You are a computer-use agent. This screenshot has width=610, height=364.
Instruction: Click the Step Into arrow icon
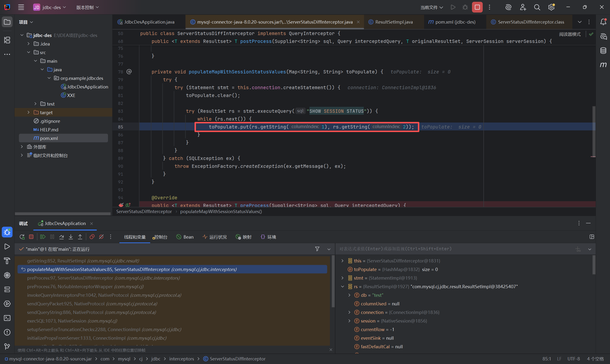(71, 237)
